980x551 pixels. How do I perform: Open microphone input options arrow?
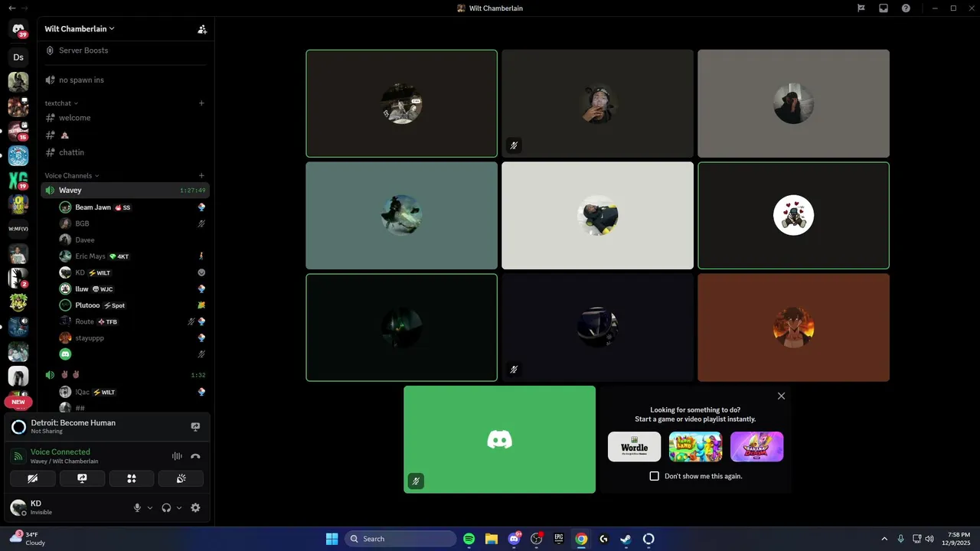coord(149,508)
